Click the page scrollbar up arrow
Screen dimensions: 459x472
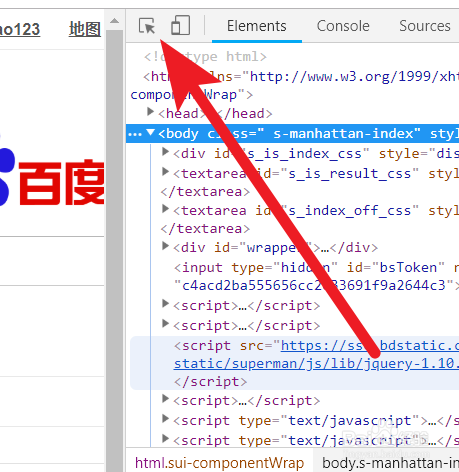tap(114, 21)
